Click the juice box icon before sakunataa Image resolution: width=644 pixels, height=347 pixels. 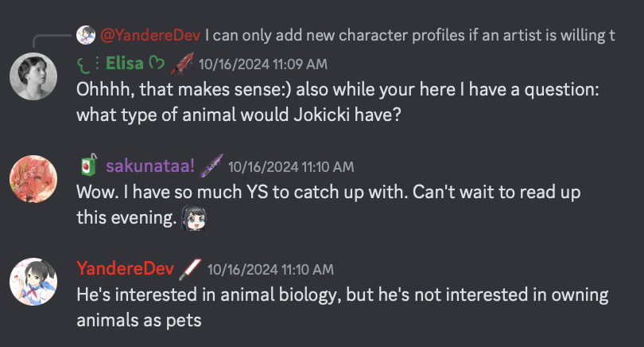coord(87,166)
